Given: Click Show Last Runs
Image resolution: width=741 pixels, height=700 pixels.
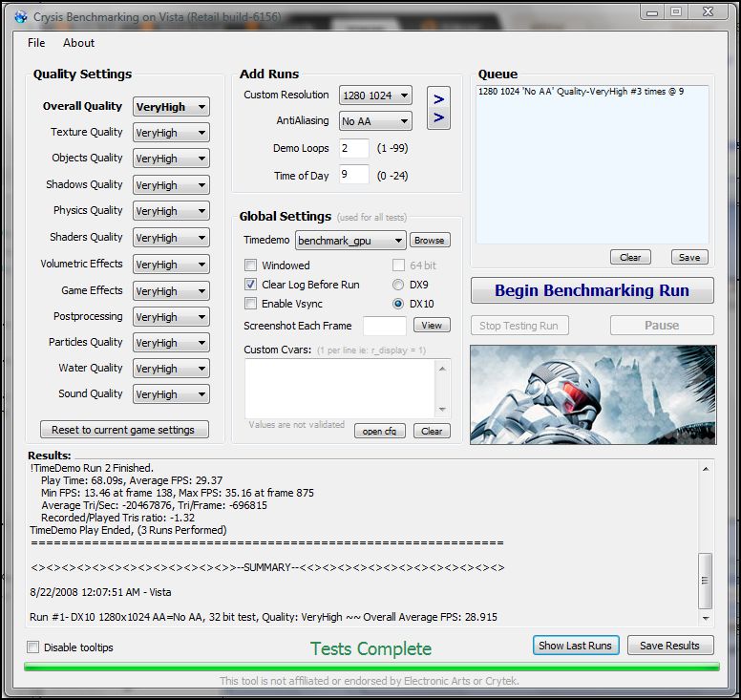Looking at the screenshot, I should [576, 646].
